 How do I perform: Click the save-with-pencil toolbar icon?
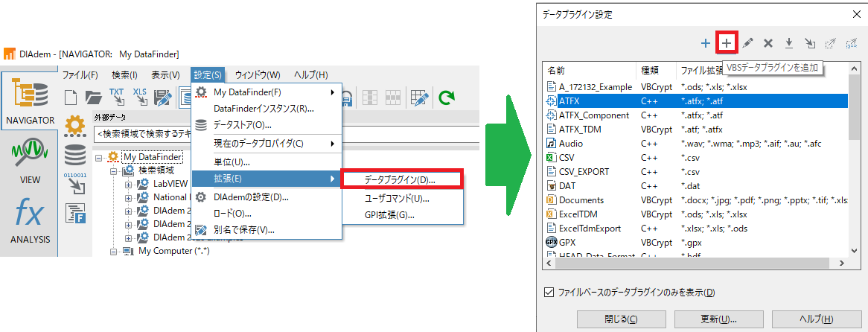(x=163, y=98)
